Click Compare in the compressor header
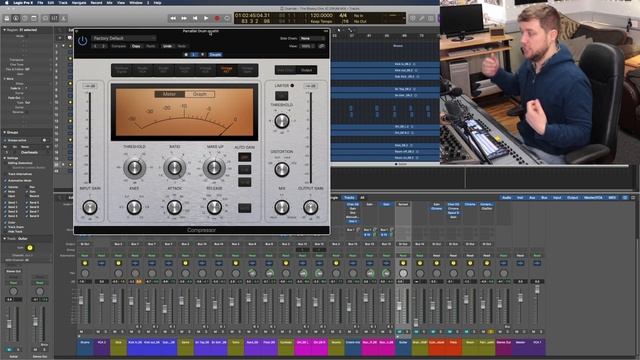 (x=119, y=46)
